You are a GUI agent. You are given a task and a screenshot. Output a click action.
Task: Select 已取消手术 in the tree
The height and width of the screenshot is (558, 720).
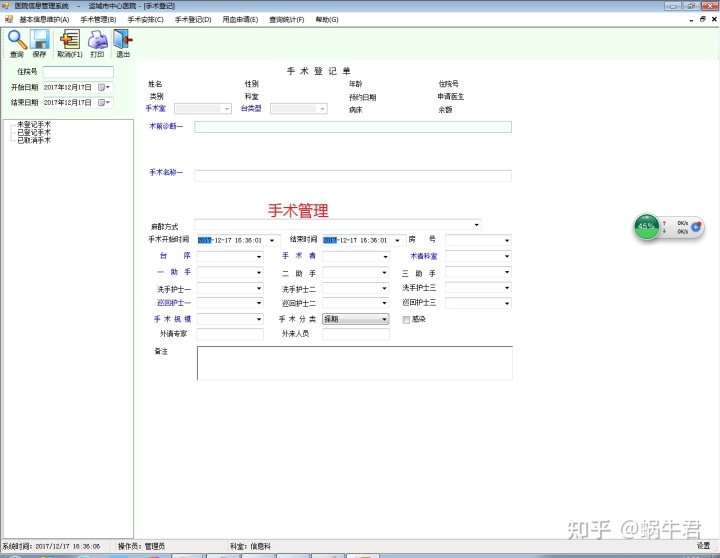point(34,140)
